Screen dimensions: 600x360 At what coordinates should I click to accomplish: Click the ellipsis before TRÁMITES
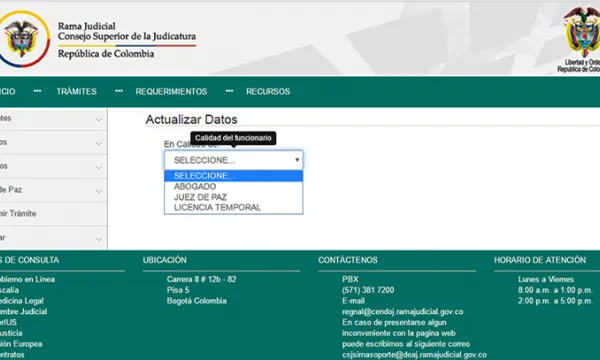coord(37,91)
